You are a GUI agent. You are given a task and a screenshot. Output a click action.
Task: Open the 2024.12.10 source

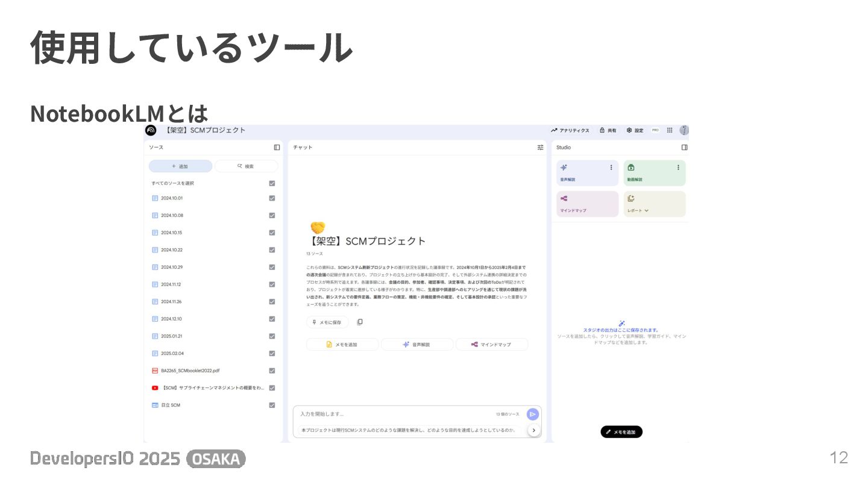[171, 319]
